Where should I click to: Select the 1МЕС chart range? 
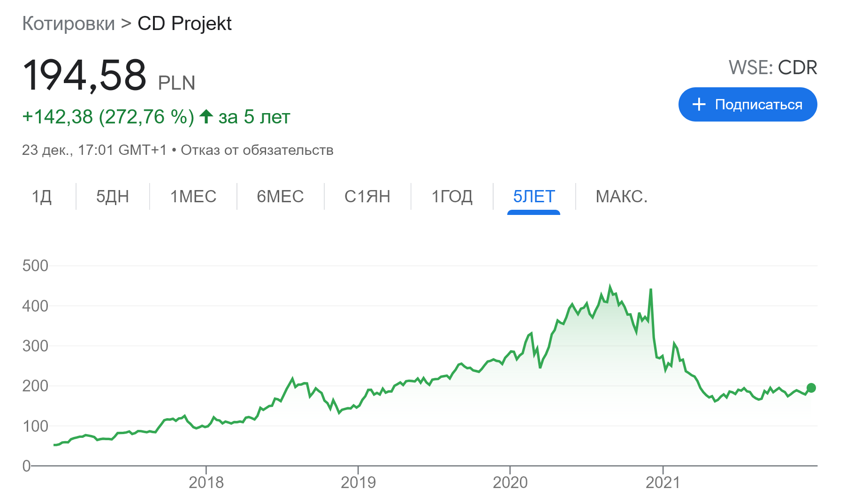coord(193,196)
